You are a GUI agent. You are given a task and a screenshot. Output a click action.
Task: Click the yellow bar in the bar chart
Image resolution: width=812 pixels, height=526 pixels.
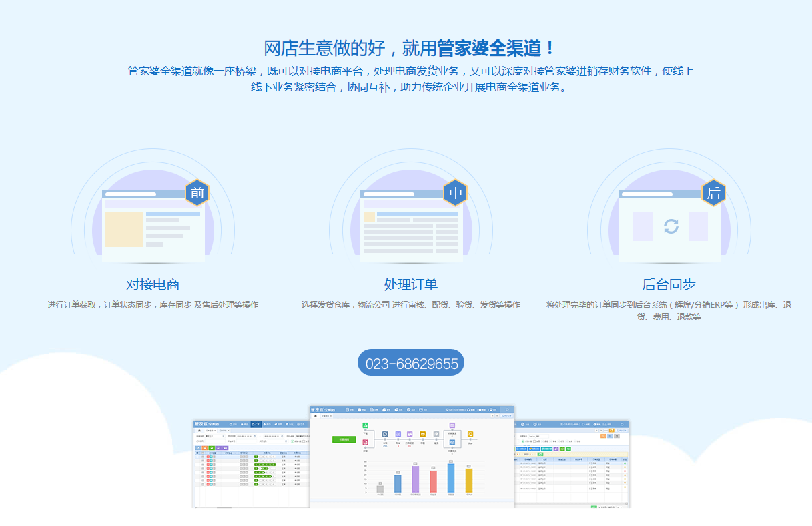point(469,480)
